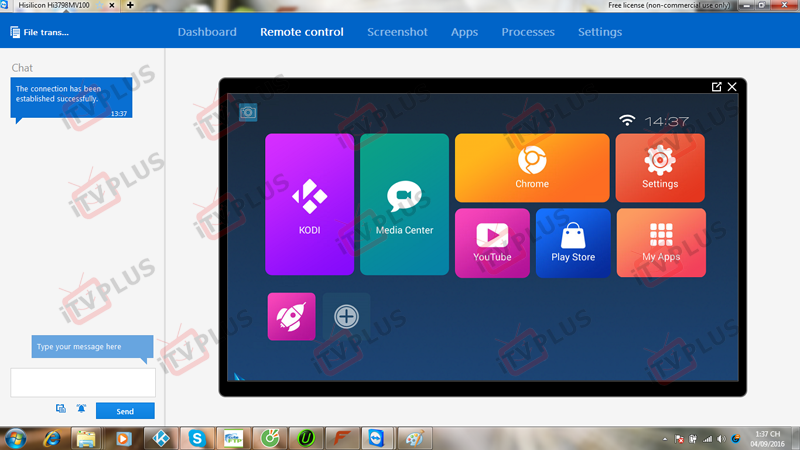Click the Wi-Fi indicator on remote screen
Image resolution: width=800 pixels, height=450 pixels.
click(627, 120)
